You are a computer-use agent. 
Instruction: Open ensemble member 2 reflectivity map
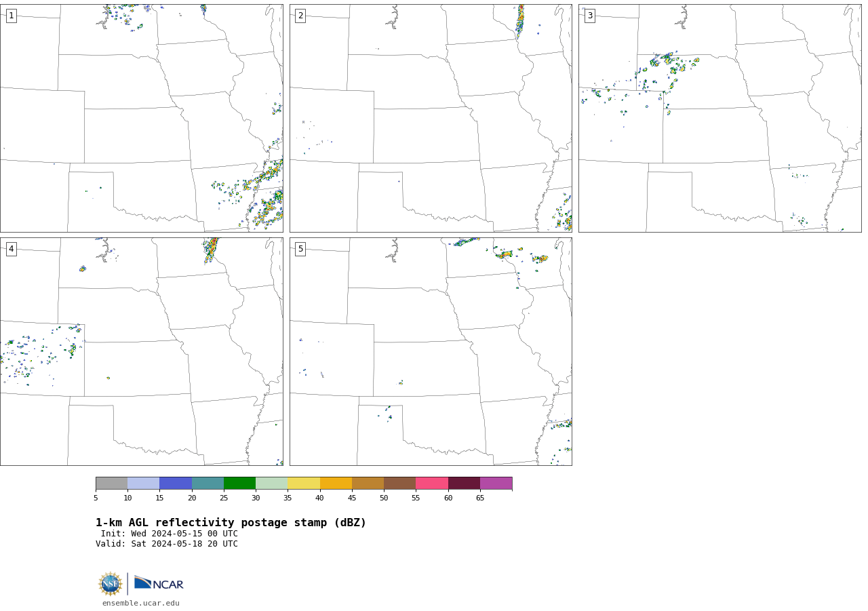tap(431, 118)
